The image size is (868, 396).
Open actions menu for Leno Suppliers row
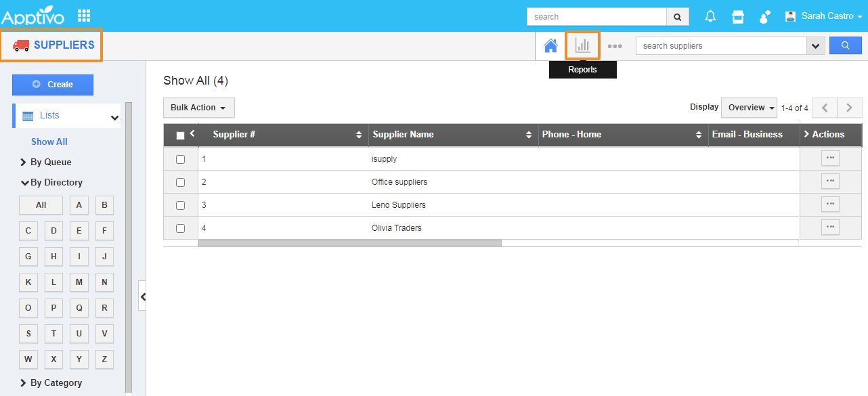[830, 204]
